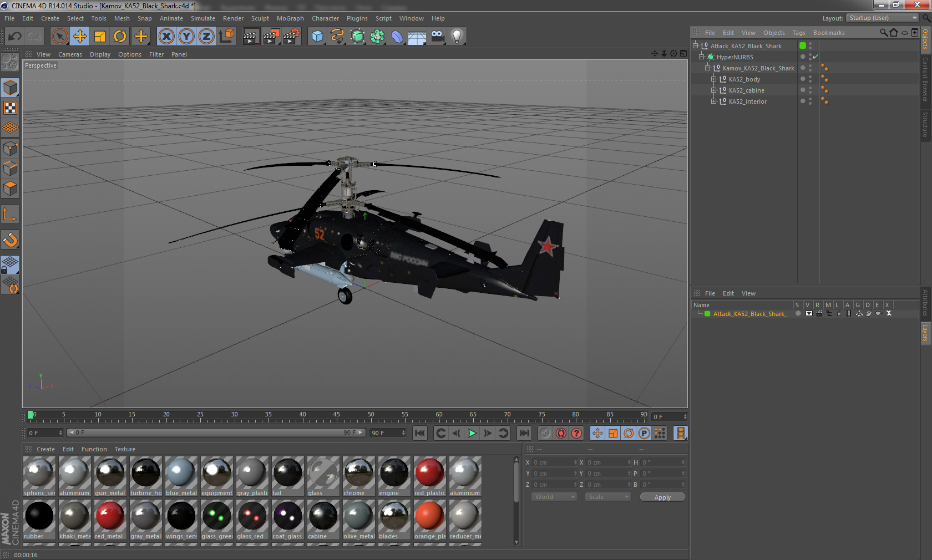932x560 pixels.
Task: Switch to Polygons mode
Action: [10, 189]
